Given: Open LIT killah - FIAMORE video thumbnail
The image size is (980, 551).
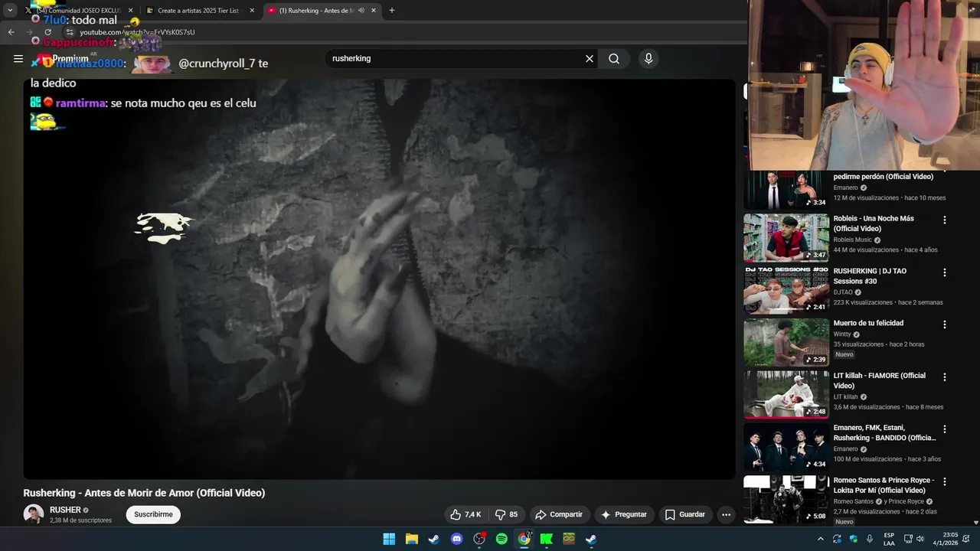Looking at the screenshot, I should click(786, 395).
